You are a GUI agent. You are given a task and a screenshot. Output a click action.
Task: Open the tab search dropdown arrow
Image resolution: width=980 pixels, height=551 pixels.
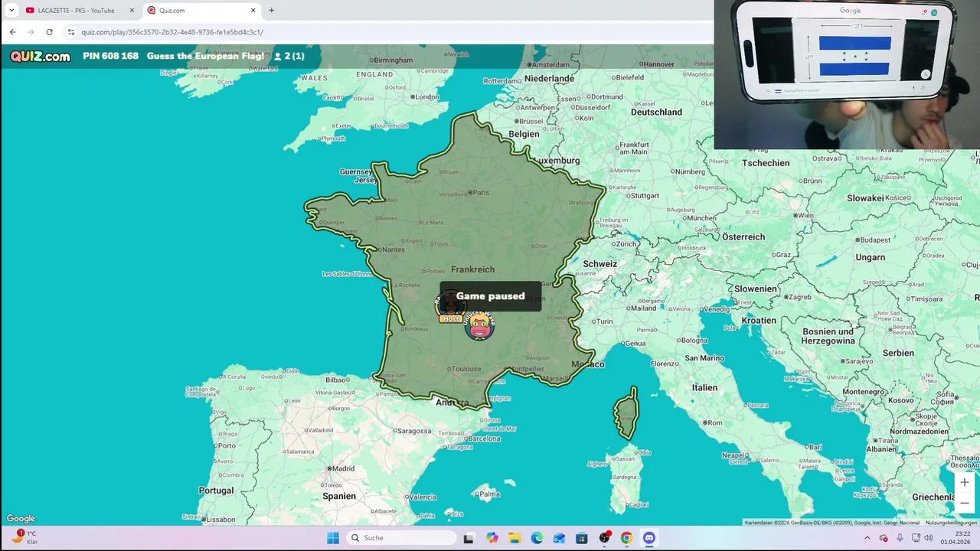tap(11, 10)
